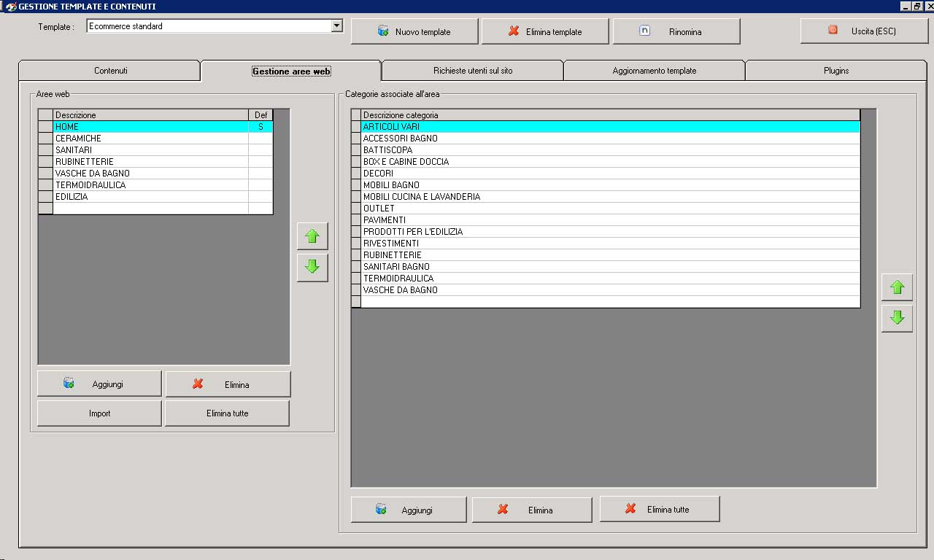Restore the window using the title bar button
Image resolution: width=934 pixels, height=560 pixels.
(x=916, y=6)
